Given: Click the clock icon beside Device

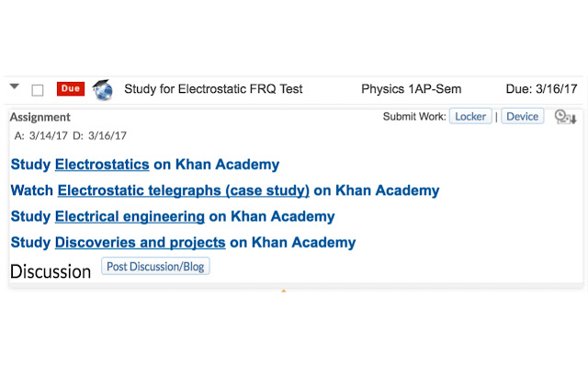Looking at the screenshot, I should pyautogui.click(x=565, y=117).
